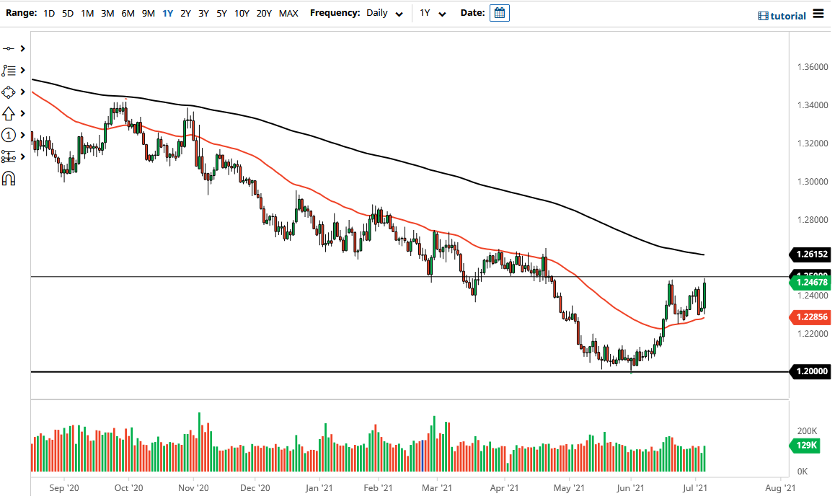This screenshot has height=504, width=835.
Task: Click the green 1.24678 price label
Action: pyautogui.click(x=810, y=283)
